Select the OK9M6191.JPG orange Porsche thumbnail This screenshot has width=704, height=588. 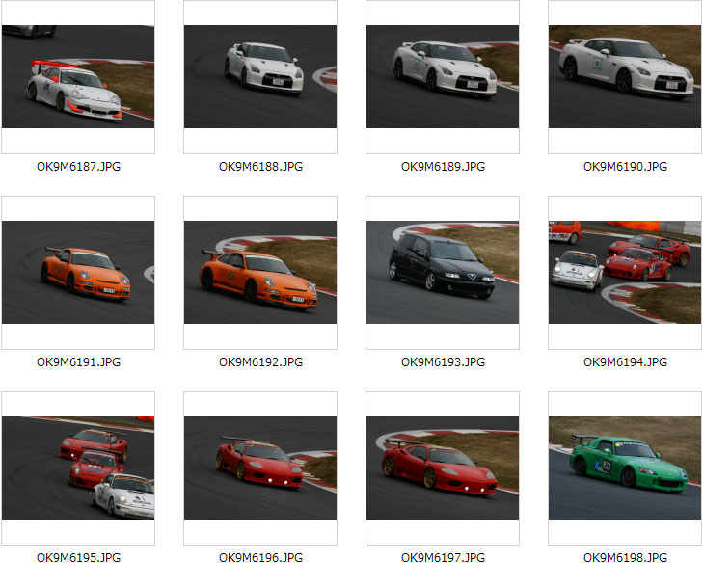pyautogui.click(x=78, y=273)
